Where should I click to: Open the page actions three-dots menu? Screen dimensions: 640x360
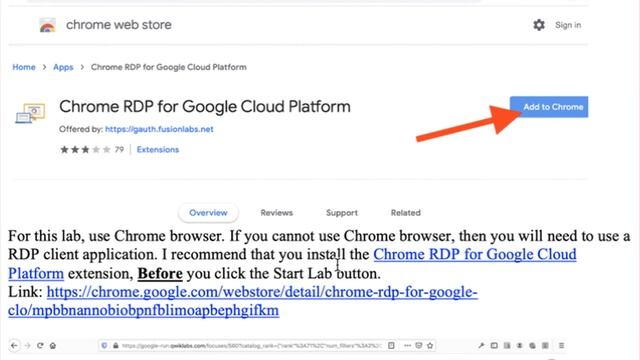tap(407, 345)
